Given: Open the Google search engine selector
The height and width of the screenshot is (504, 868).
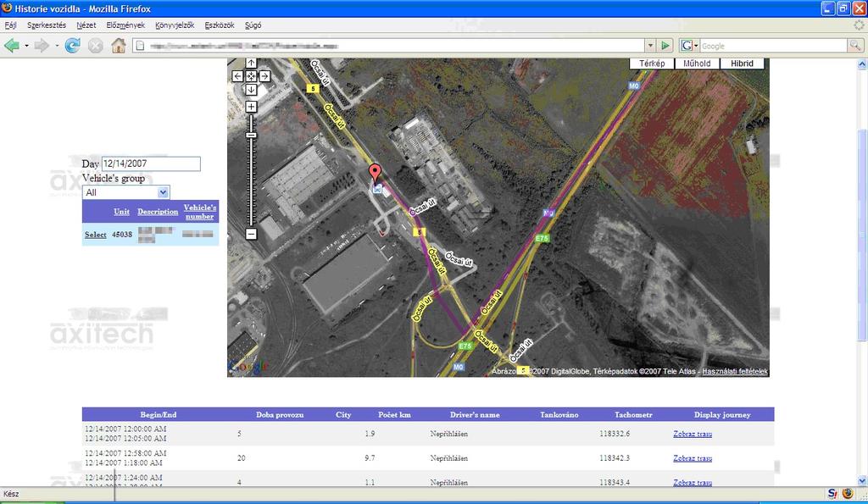Looking at the screenshot, I should coord(689,46).
